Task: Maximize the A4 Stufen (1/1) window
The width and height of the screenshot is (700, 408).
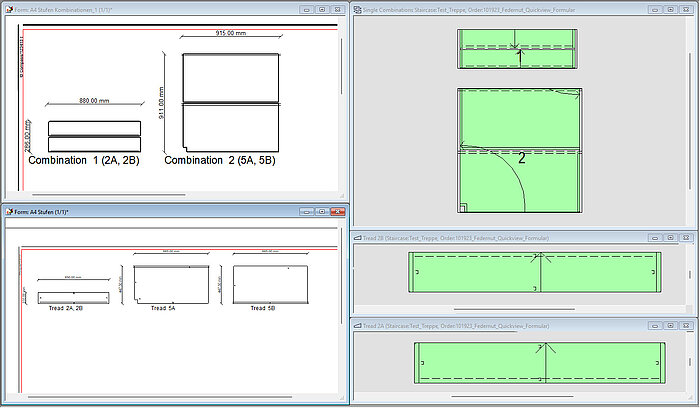Action: pyautogui.click(x=322, y=212)
